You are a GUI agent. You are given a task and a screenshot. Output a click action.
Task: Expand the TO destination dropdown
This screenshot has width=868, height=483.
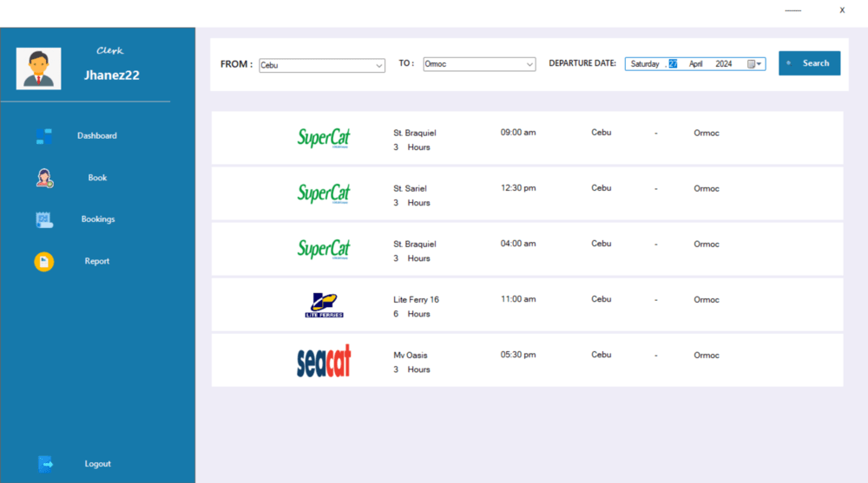pos(529,64)
